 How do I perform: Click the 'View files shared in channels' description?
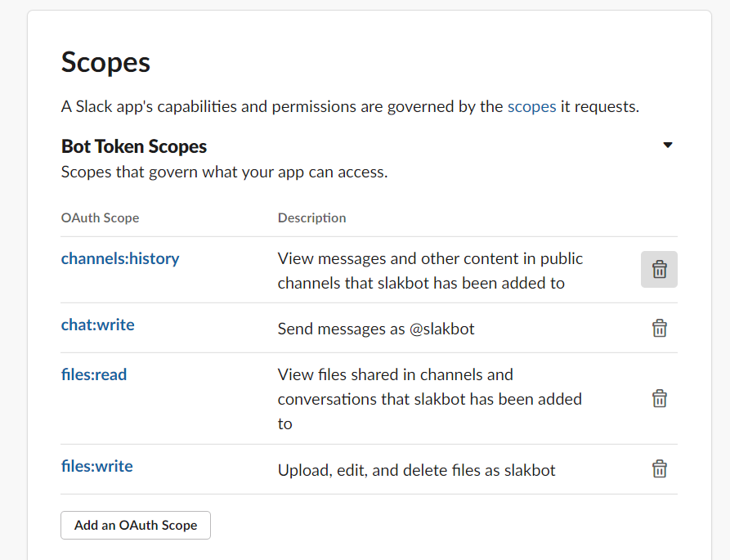[x=430, y=399]
